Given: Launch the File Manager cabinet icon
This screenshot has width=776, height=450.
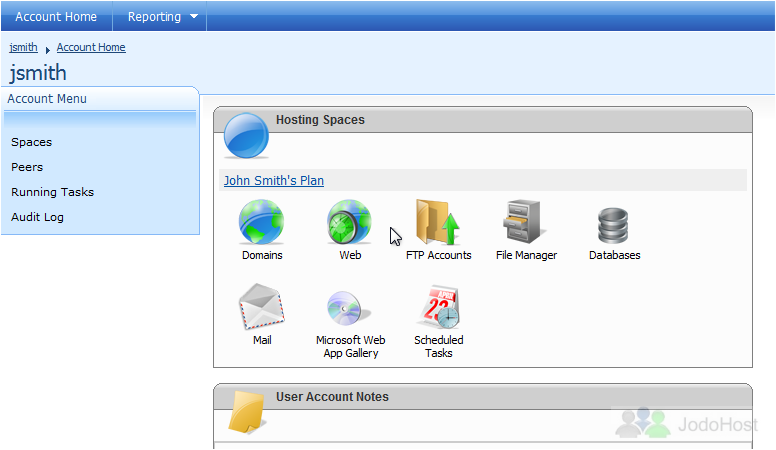Looking at the screenshot, I should pyautogui.click(x=526, y=223).
